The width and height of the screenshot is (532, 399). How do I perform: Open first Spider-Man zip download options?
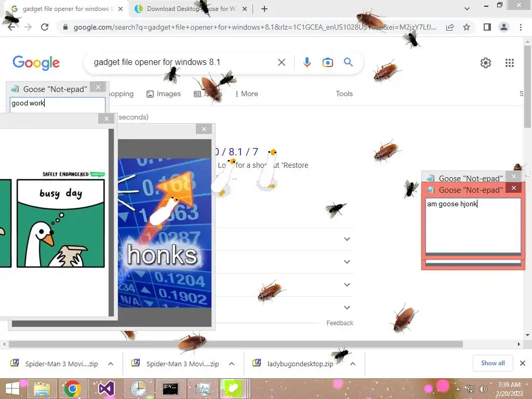pos(111,364)
